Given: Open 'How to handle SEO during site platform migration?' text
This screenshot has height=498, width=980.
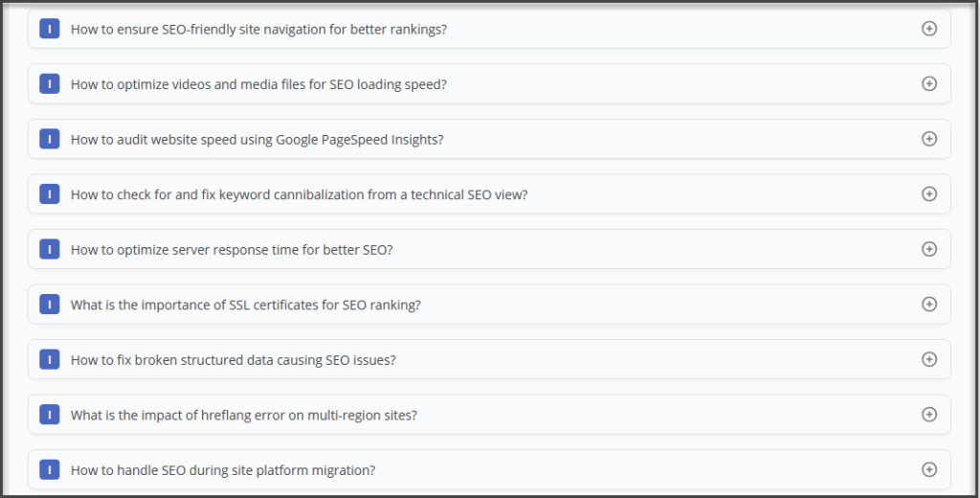Looking at the screenshot, I should 222,470.
